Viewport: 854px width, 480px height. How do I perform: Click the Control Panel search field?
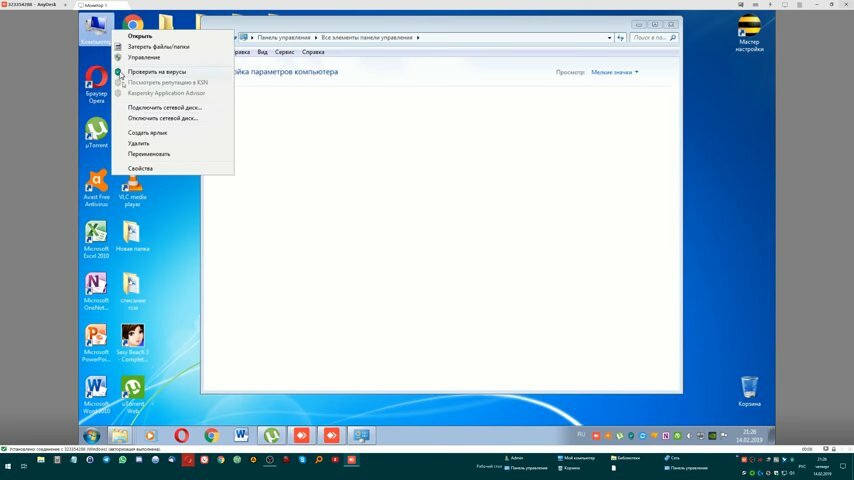653,38
